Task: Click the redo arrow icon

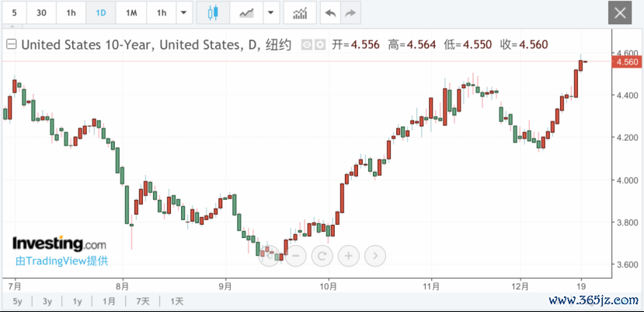Action: point(350,13)
